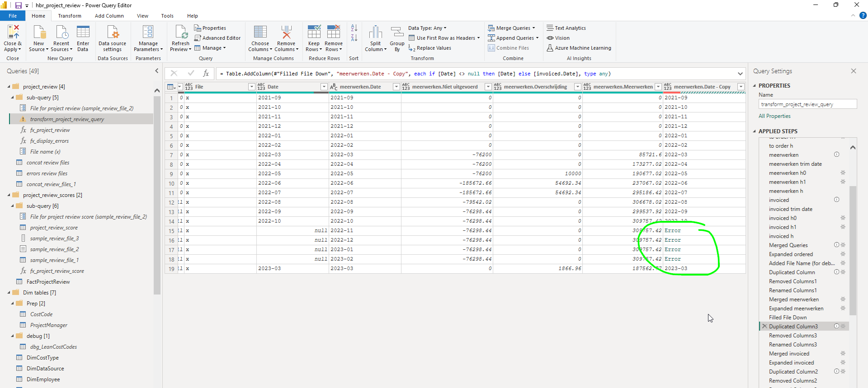Select the CostCode query
The image size is (868, 388).
pos(41,314)
